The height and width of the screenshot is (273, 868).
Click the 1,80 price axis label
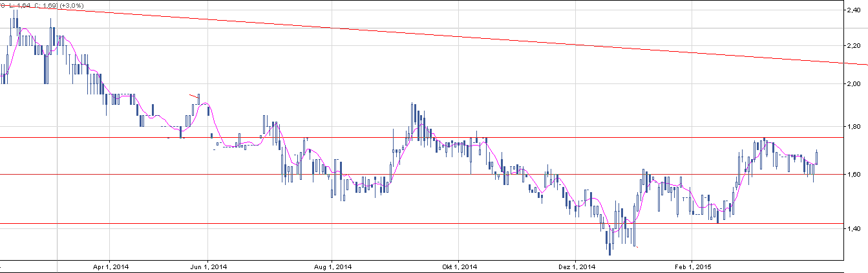point(856,127)
